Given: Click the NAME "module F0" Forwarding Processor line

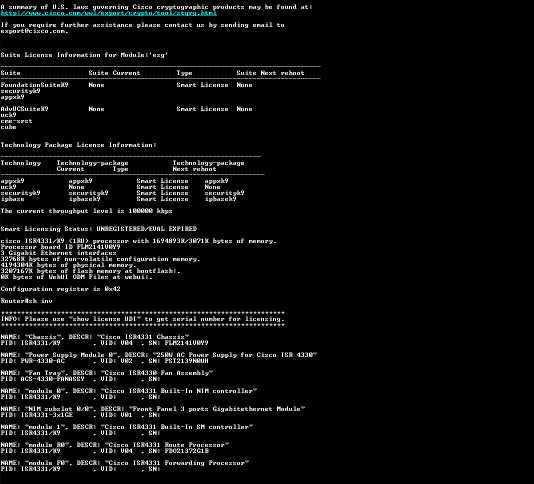Looking at the screenshot, I should pos(125,463).
